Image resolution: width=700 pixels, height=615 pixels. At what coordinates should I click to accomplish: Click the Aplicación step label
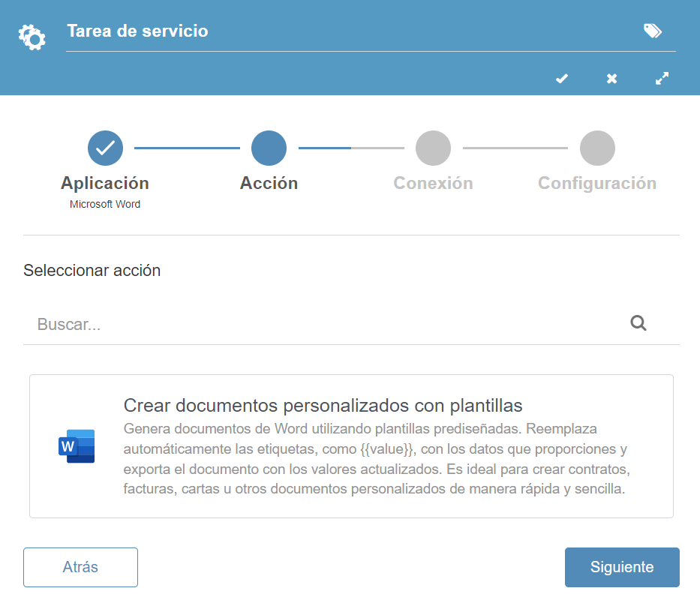point(105,183)
